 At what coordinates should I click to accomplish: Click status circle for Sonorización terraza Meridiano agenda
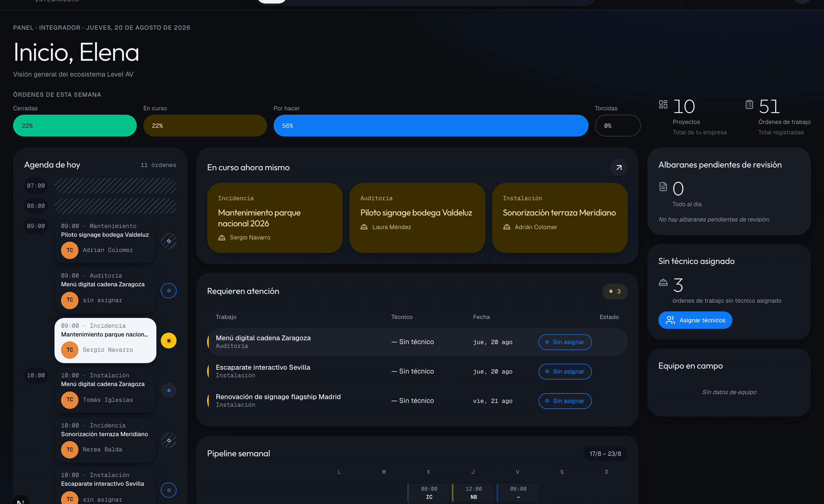pos(169,441)
